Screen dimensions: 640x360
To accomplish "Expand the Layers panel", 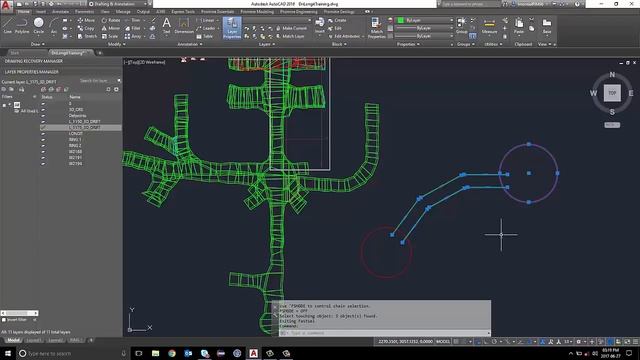I will [x=267, y=44].
